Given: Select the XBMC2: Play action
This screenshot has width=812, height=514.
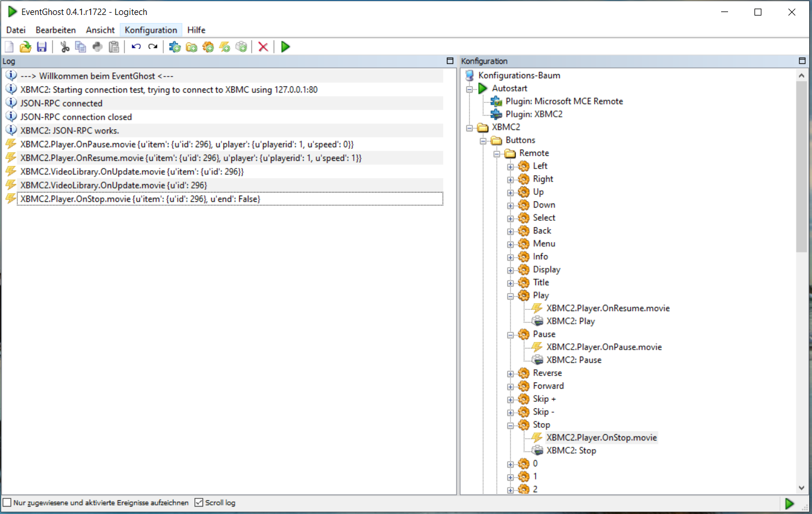Looking at the screenshot, I should click(x=570, y=321).
